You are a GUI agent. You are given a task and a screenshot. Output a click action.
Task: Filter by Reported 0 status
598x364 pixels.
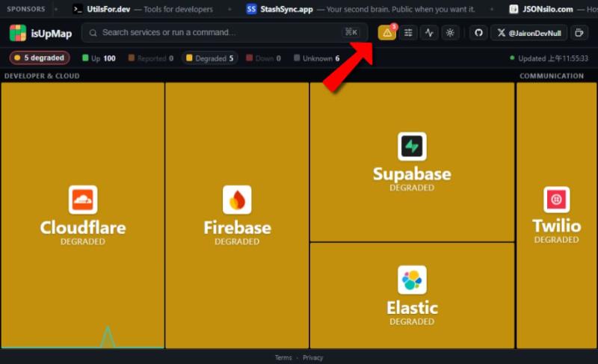(x=151, y=58)
